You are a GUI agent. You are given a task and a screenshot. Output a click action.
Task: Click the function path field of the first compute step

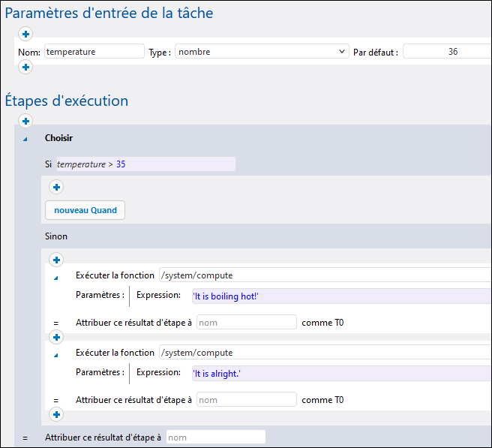click(x=324, y=275)
